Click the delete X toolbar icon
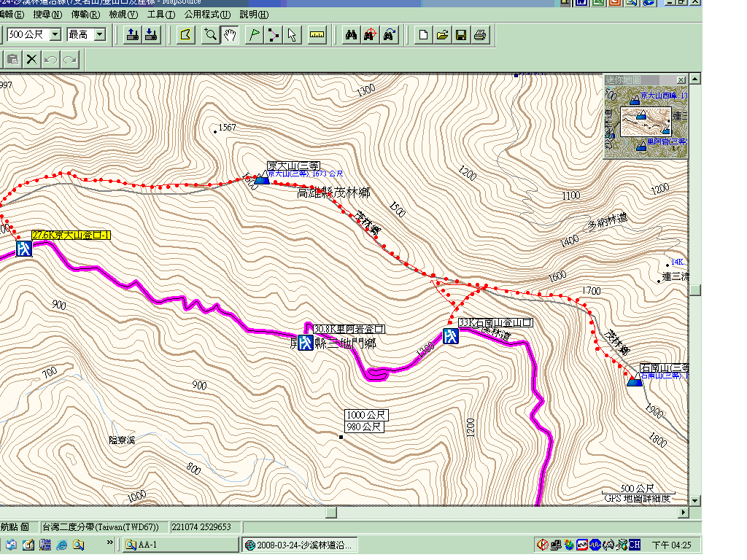Viewport: 747px width, 560px height. pos(31,60)
